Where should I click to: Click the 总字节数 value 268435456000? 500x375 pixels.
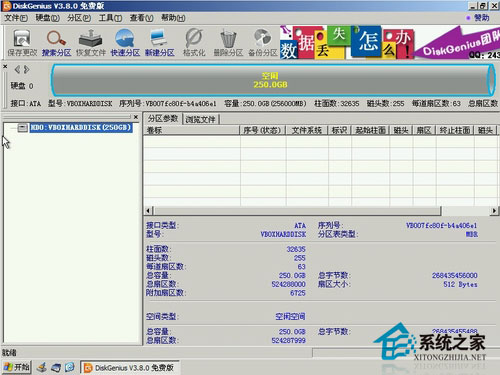455,276
